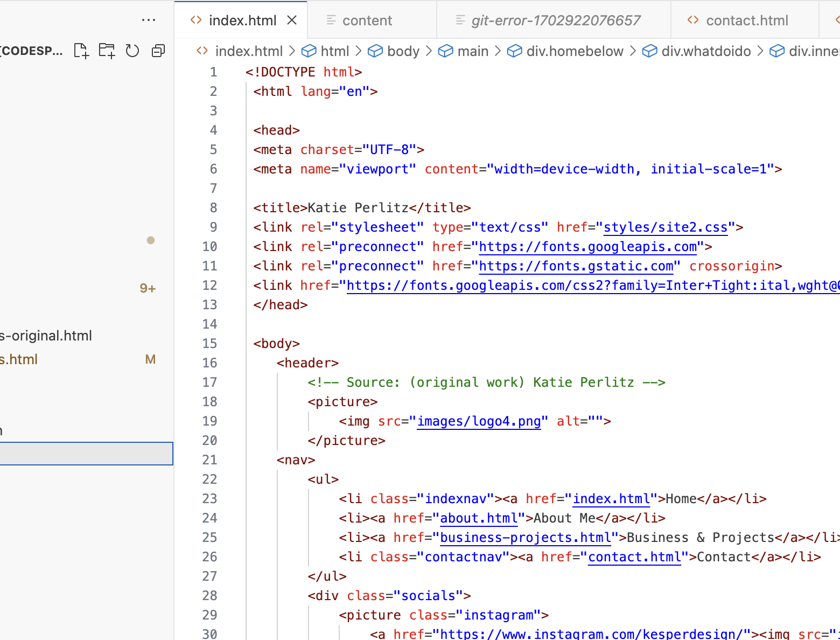Click the html file icon in index.html tab
Image resolution: width=840 pixels, height=640 pixels.
pos(196,20)
